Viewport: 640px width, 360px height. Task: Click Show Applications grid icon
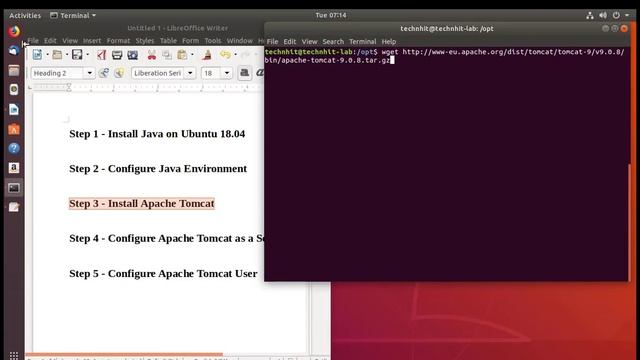pyautogui.click(x=14, y=356)
